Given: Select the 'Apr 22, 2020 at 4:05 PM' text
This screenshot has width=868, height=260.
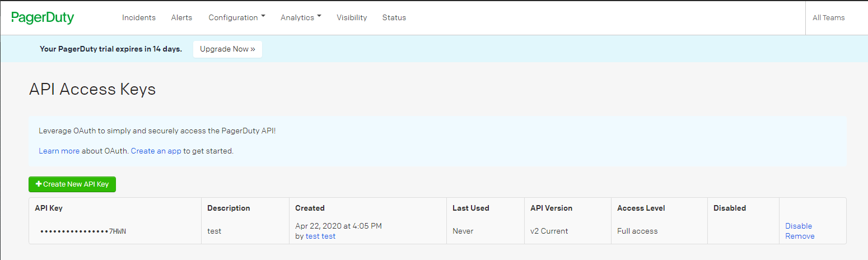Looking at the screenshot, I should click(339, 226).
